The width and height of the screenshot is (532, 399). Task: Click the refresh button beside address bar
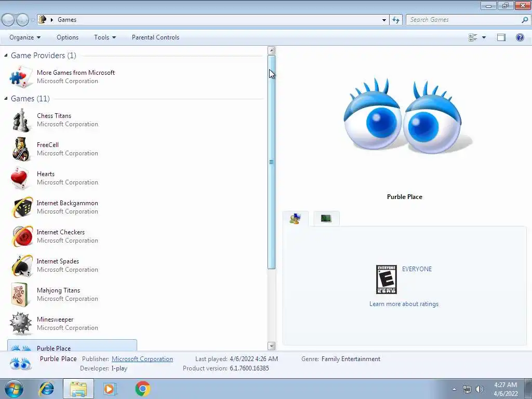coord(396,20)
